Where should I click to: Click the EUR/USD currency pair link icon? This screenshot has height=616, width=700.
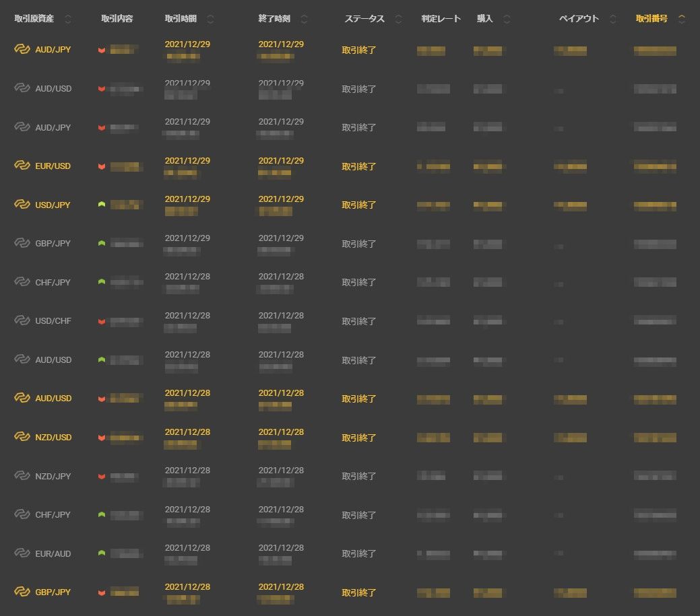tap(22, 166)
